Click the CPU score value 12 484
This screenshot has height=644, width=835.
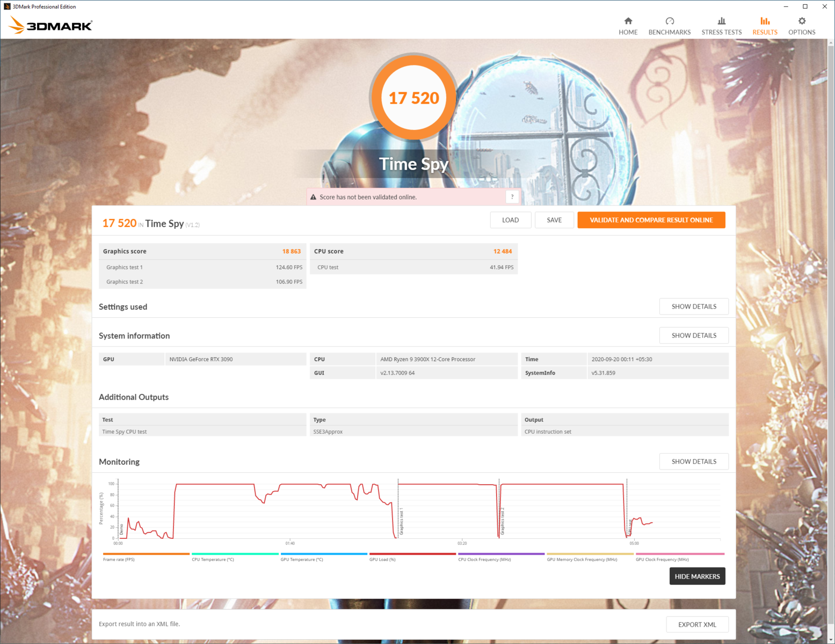tap(503, 251)
